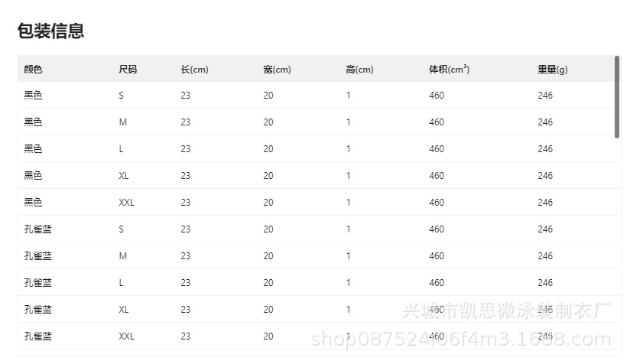
Task: Click the weight value 246 in 黑色 S row
Action: (x=545, y=96)
